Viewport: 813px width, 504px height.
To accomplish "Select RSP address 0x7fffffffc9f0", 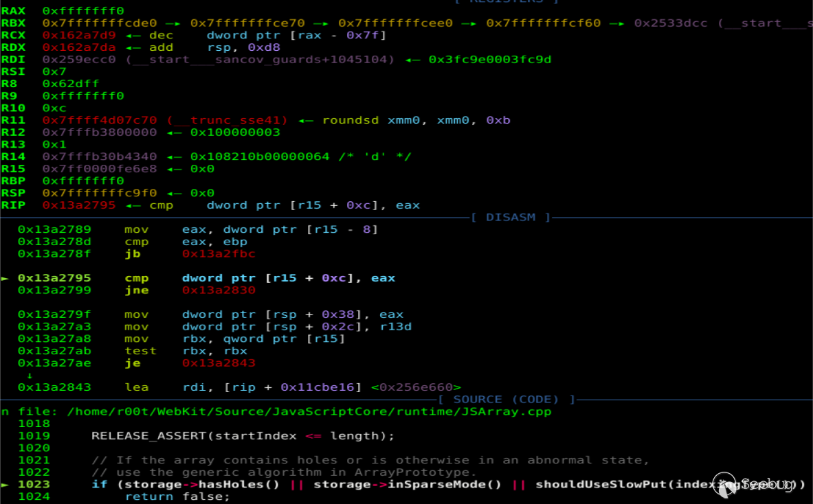I will [100, 193].
